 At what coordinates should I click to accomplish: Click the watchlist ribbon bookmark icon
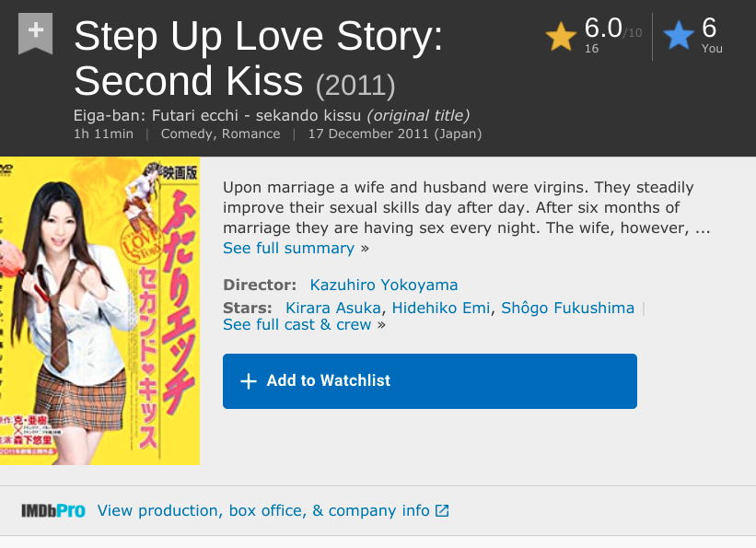[x=35, y=33]
